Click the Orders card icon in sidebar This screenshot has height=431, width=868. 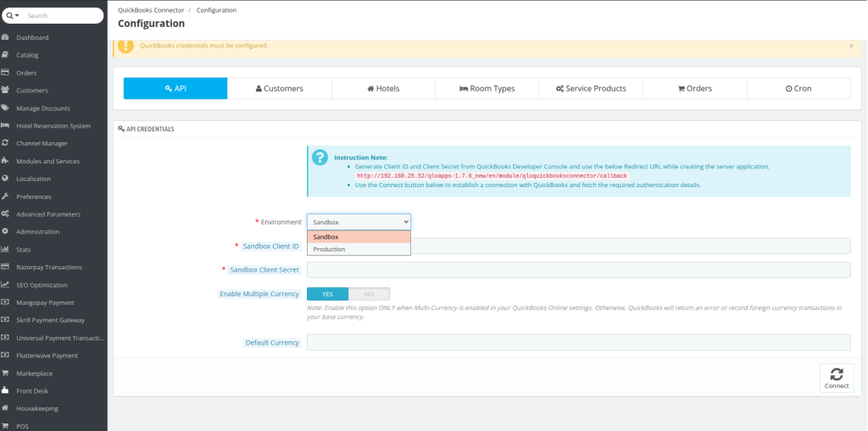coord(5,73)
